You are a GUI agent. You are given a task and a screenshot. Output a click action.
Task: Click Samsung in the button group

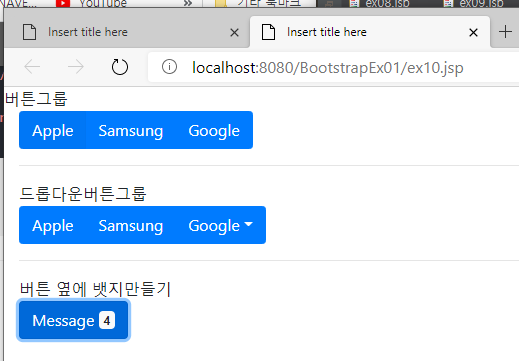pyautogui.click(x=131, y=130)
